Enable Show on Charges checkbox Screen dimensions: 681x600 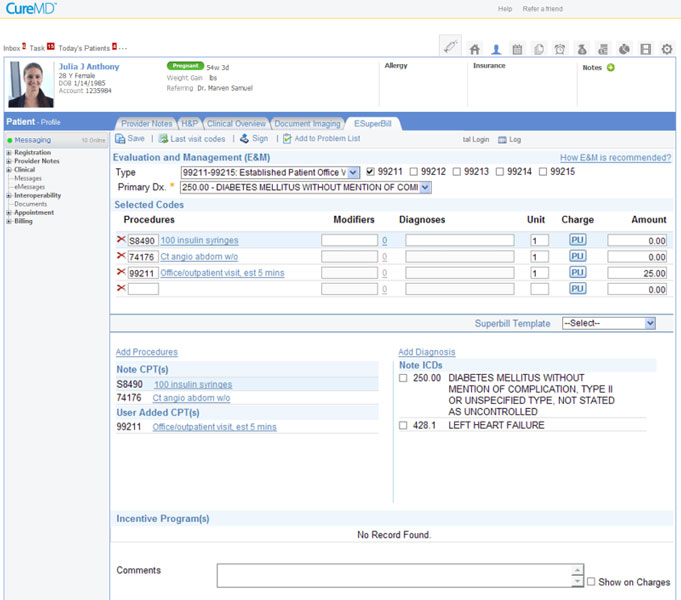tap(591, 582)
